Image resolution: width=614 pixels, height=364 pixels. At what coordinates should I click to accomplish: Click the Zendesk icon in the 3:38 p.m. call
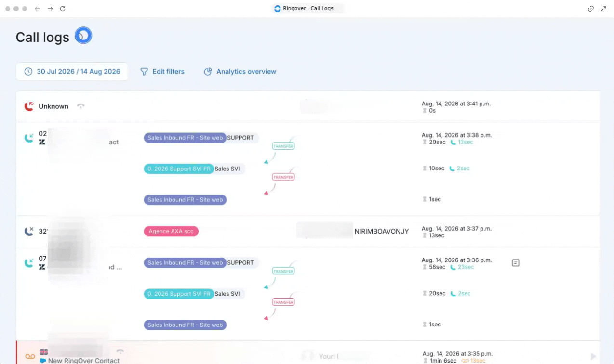click(42, 143)
